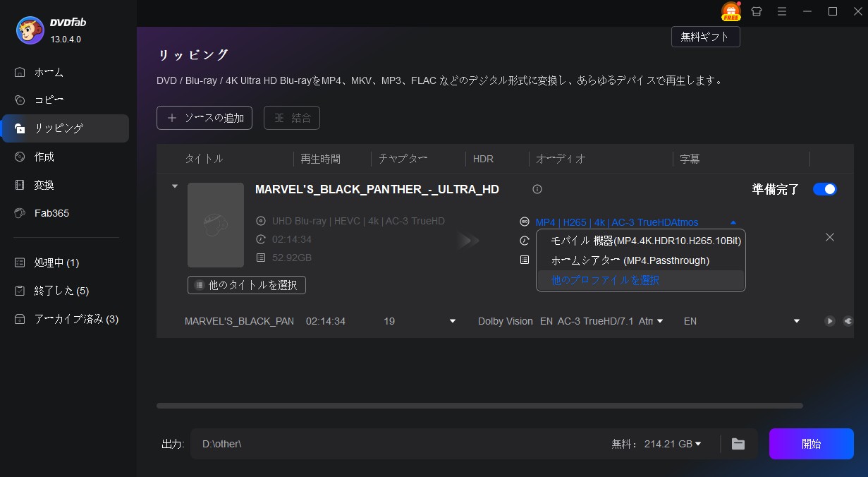868x477 pixels.
Task: Preview the title with the play icon
Action: point(830,321)
